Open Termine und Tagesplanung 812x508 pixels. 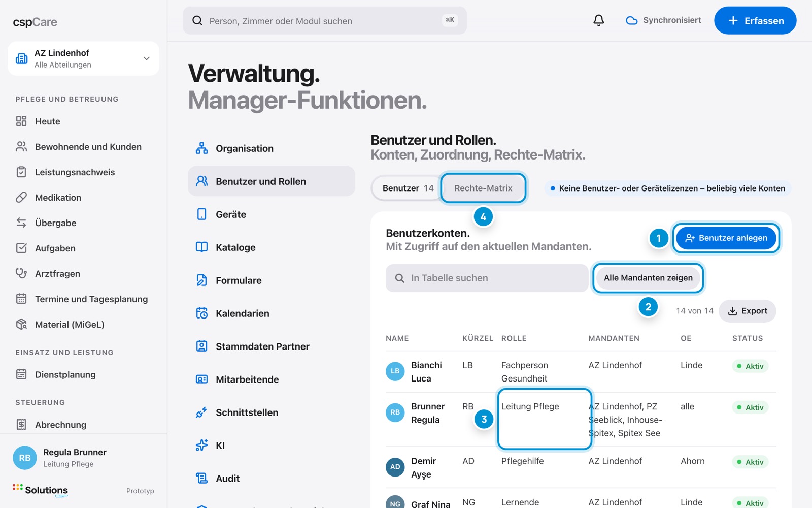[x=83, y=299]
